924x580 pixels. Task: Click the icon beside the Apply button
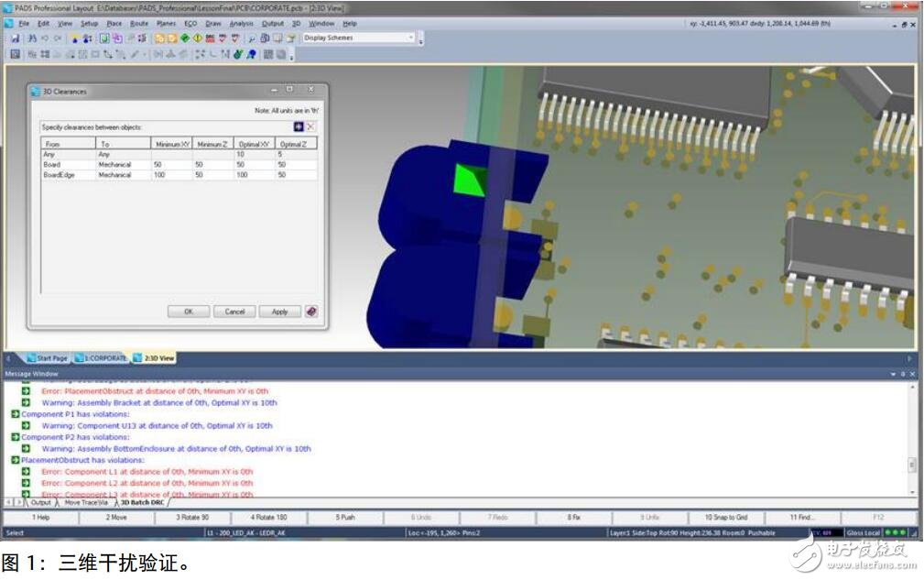point(311,312)
